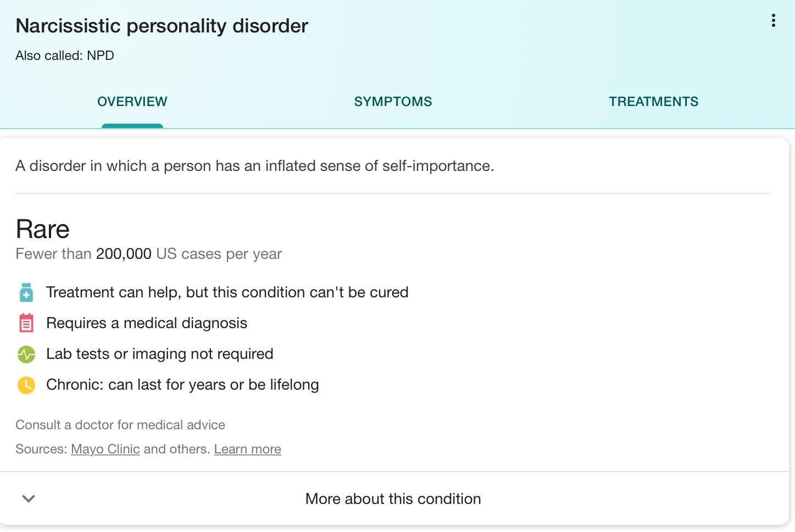Click the green pulse lab tests icon
795x532 pixels.
(26, 354)
